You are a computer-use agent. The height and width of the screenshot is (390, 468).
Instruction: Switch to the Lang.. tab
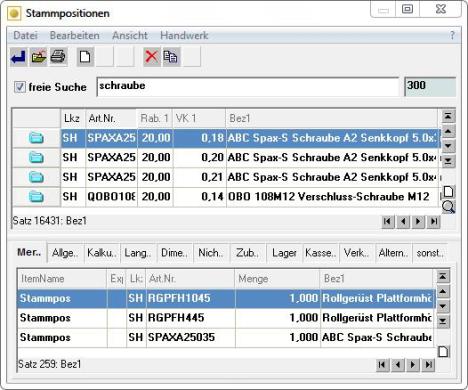(138, 253)
